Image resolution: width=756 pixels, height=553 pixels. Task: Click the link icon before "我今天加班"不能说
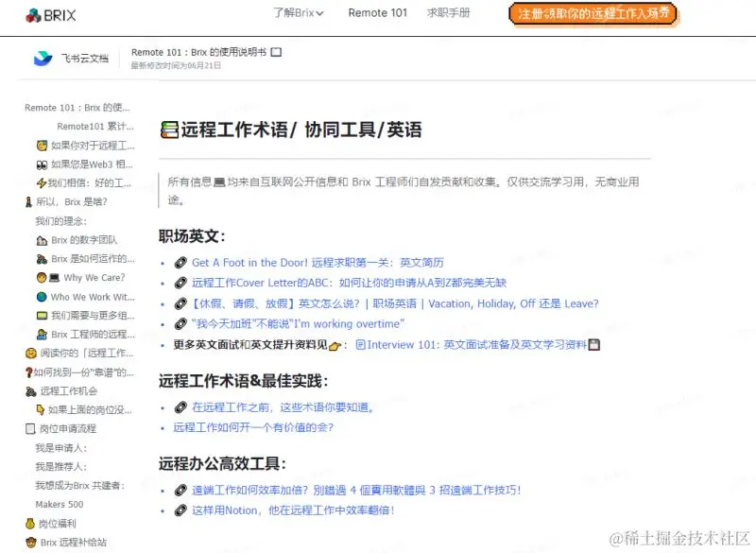180,324
